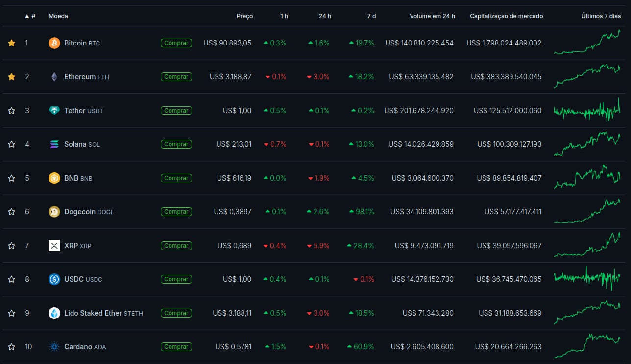Sort by Capitalização de mercado header
This screenshot has height=364, width=631.
(507, 16)
